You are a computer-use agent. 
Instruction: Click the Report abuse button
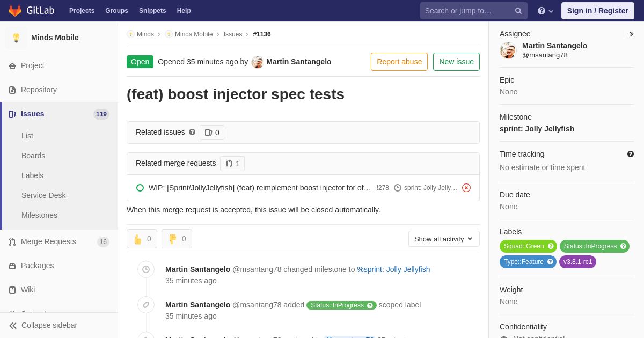click(399, 62)
